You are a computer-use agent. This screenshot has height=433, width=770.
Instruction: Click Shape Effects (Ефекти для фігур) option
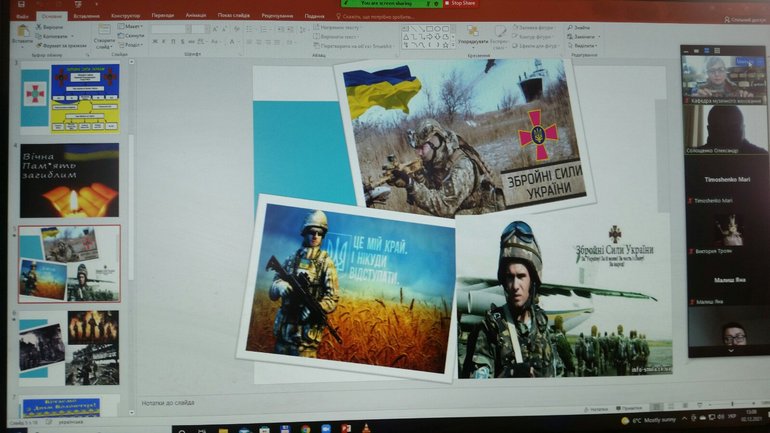tap(535, 46)
